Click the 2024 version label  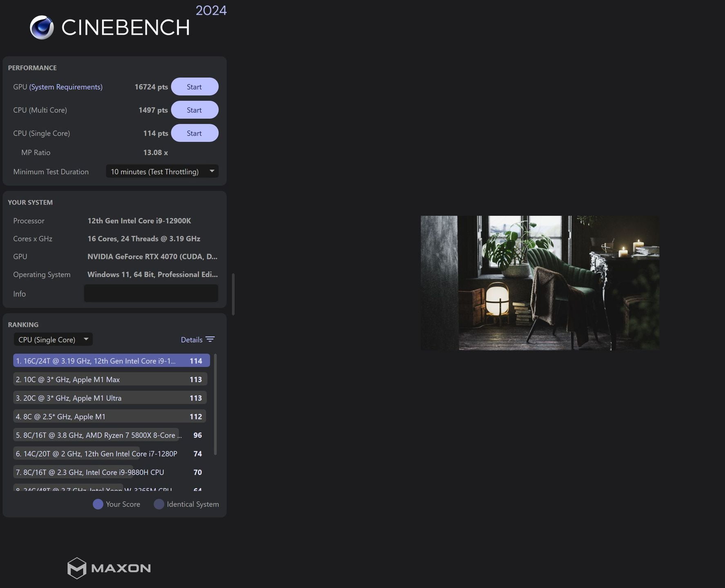tap(211, 10)
